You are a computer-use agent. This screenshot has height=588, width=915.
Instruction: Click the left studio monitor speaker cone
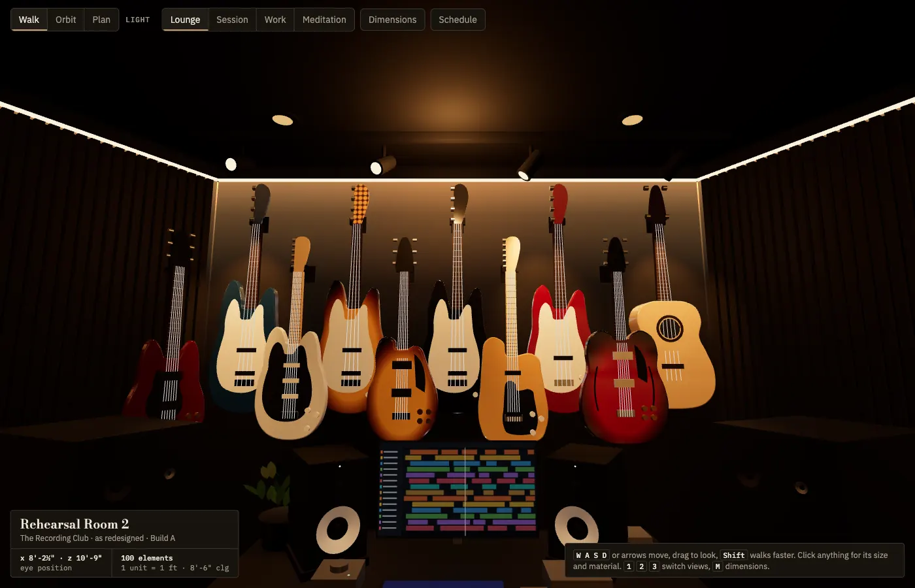[x=338, y=529]
